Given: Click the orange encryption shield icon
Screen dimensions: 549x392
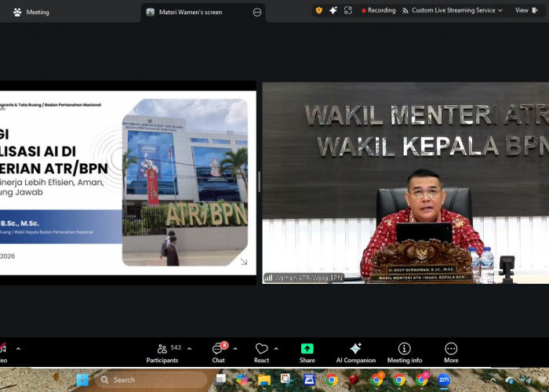Looking at the screenshot, I should [x=319, y=10].
